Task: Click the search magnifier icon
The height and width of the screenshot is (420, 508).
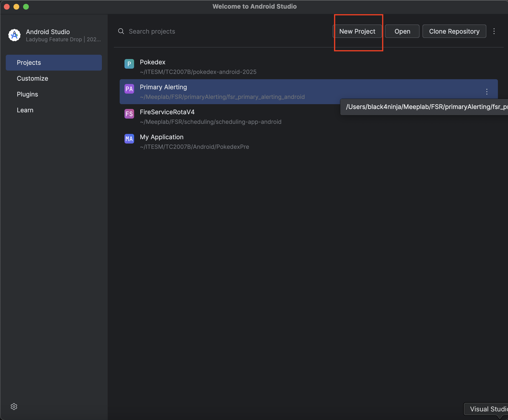Action: (x=121, y=31)
